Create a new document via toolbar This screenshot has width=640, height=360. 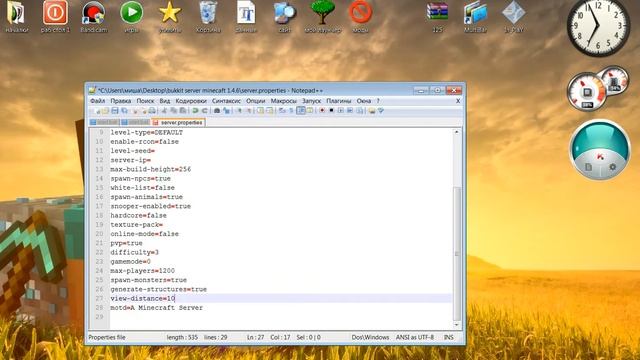97,111
